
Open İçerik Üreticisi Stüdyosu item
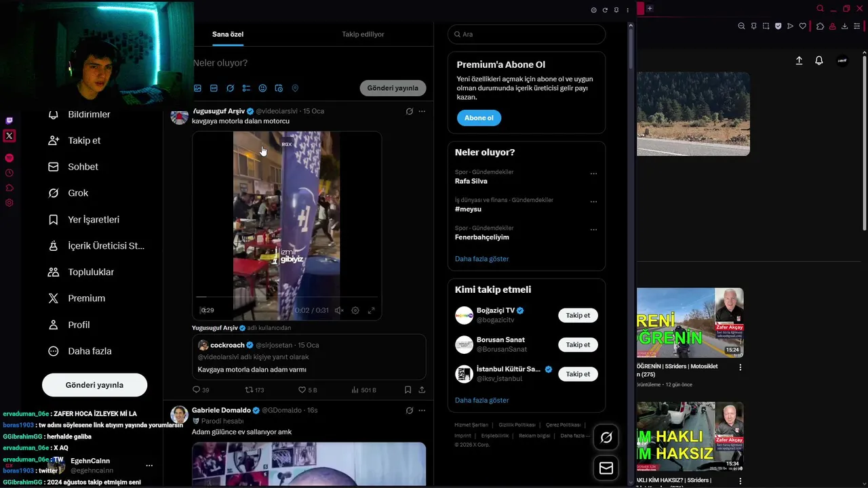(96, 246)
